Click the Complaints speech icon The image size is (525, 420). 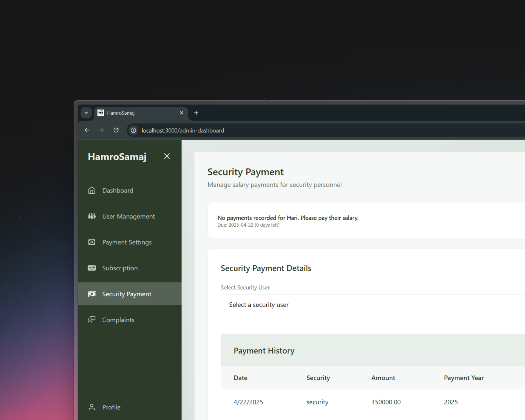(92, 320)
